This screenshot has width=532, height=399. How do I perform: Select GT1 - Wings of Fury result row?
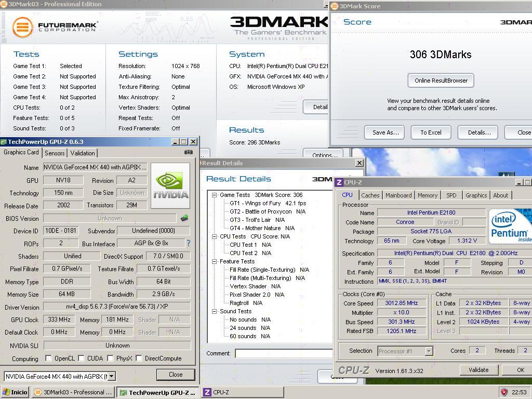coord(268,203)
